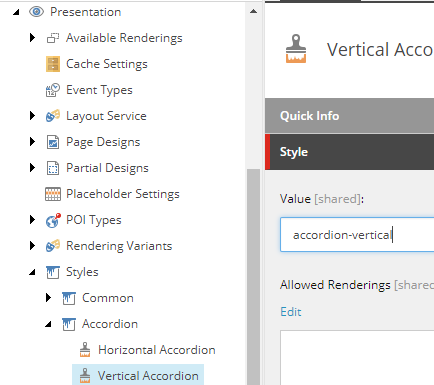Expand the Partial Designs node
Viewport: 434px width, 385px height.
click(x=32, y=168)
